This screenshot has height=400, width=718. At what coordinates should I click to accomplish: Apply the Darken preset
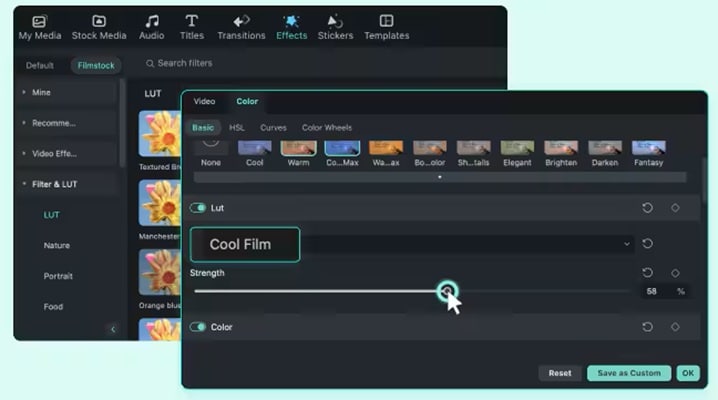tap(605, 153)
